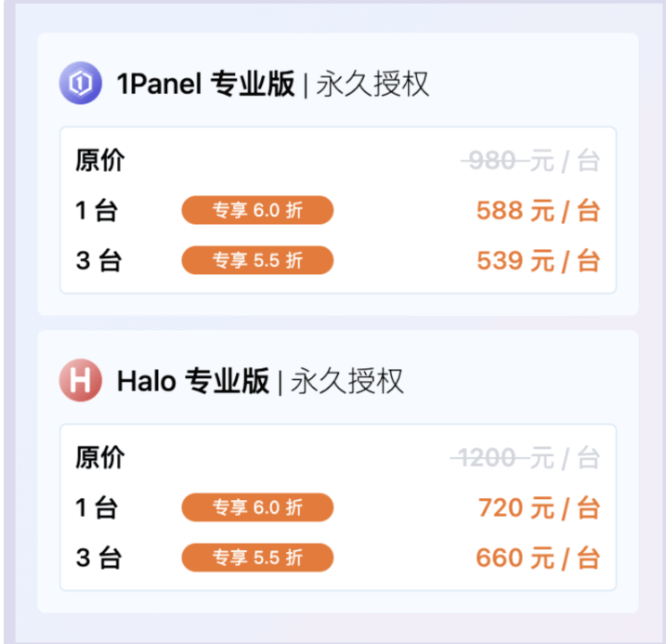Choose the 660 元 / 台 price
The height and width of the screenshot is (644, 666).
click(x=538, y=558)
